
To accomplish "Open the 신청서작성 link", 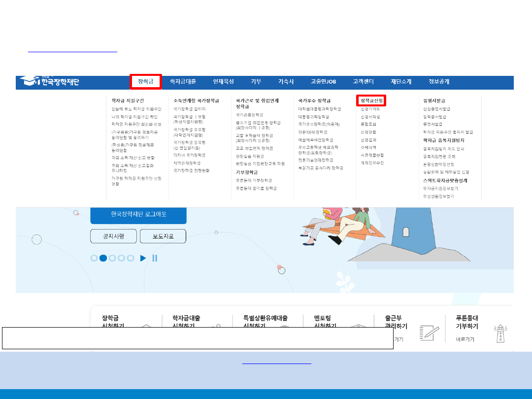I will coord(370,117).
